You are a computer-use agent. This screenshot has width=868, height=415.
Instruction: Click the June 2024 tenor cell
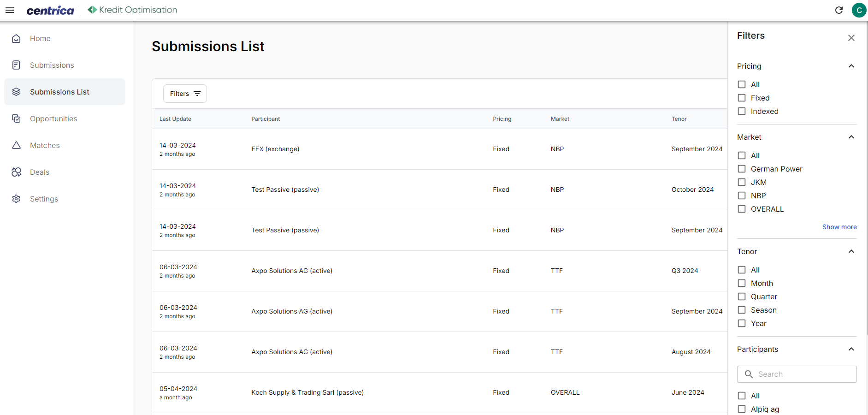point(688,392)
